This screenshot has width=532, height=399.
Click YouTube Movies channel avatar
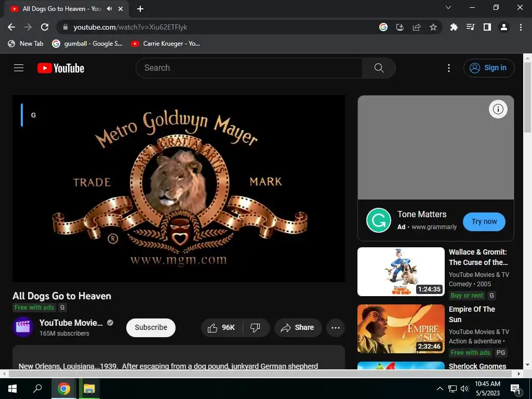[23, 327]
